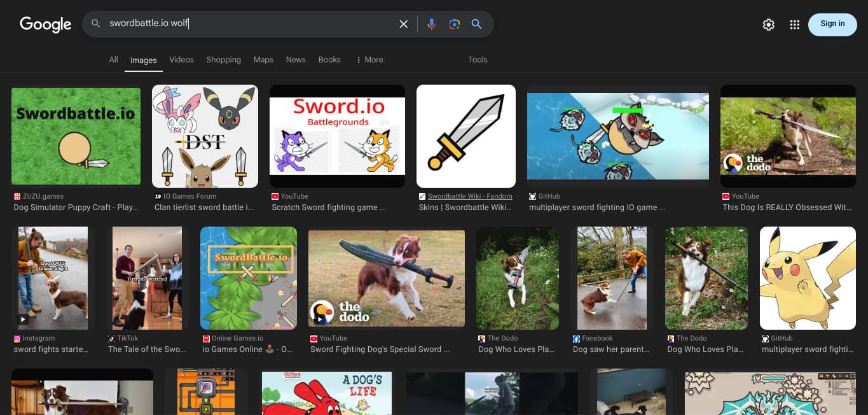
Task: Open the dodo dog-with-sword video thumbnail
Action: click(x=788, y=136)
